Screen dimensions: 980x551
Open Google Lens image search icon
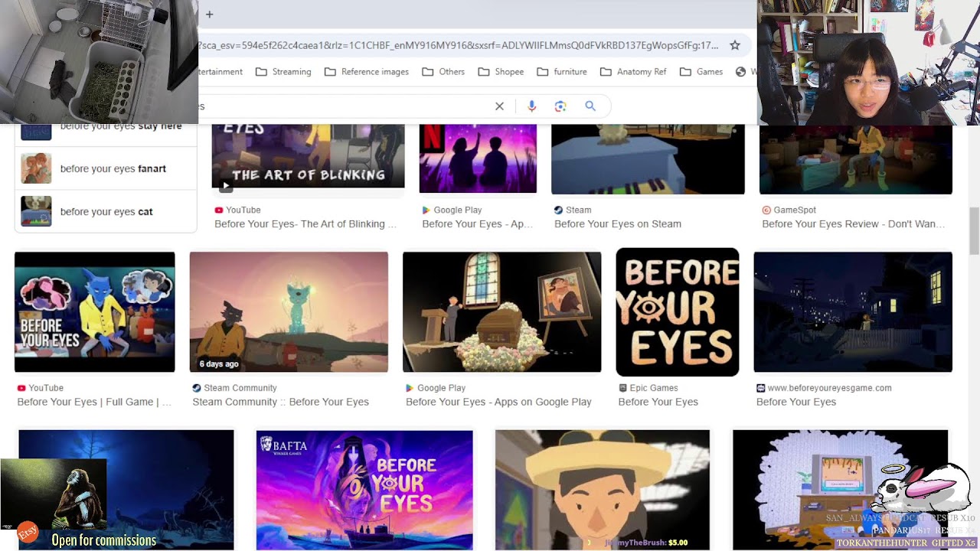560,106
